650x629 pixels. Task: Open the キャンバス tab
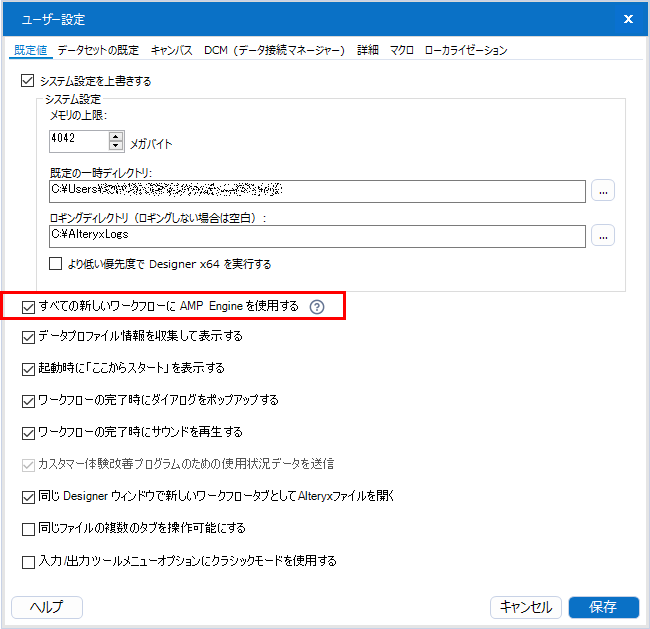pos(172,50)
